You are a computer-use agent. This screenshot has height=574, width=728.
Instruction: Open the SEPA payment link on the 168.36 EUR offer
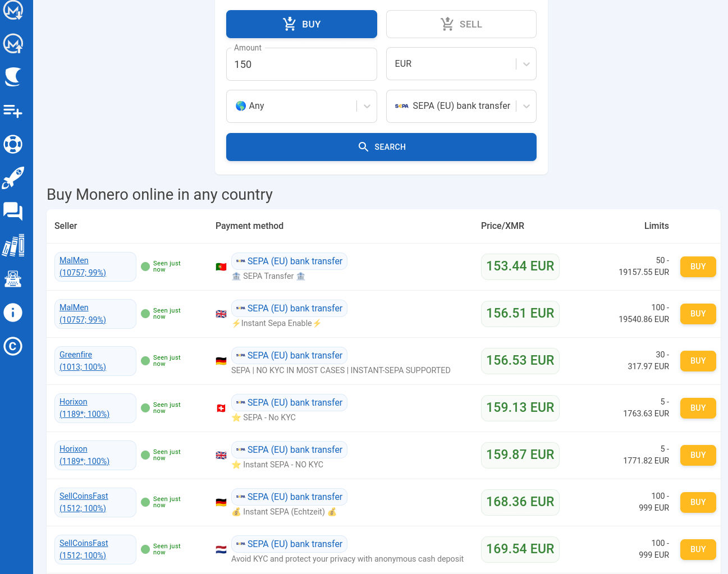[x=294, y=497]
